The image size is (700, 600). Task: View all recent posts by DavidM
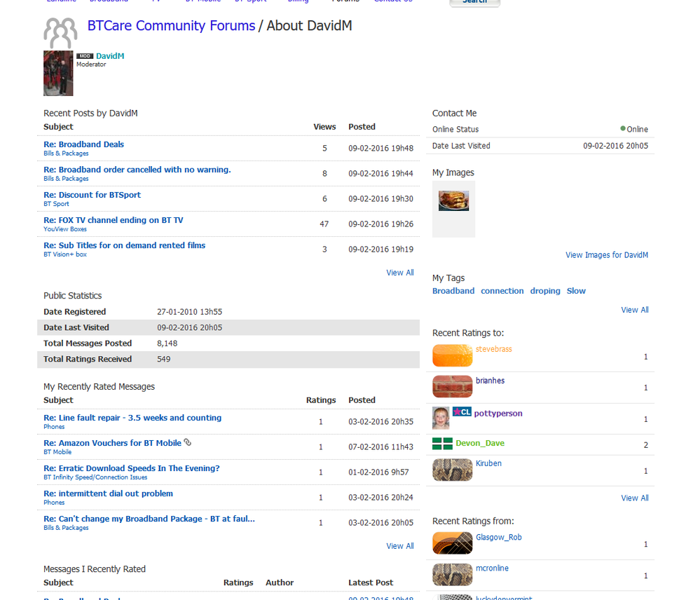[400, 273]
